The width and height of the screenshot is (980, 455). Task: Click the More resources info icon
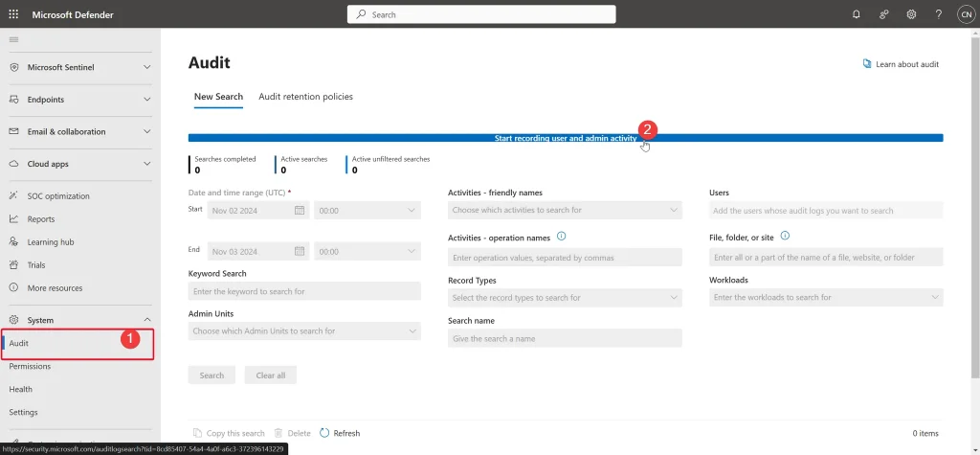(13, 288)
